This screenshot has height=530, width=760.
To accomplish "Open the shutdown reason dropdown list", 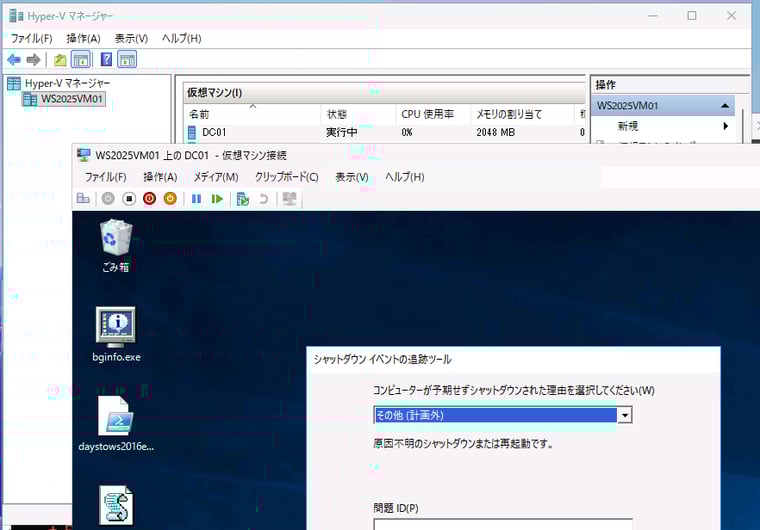I will 625,415.
